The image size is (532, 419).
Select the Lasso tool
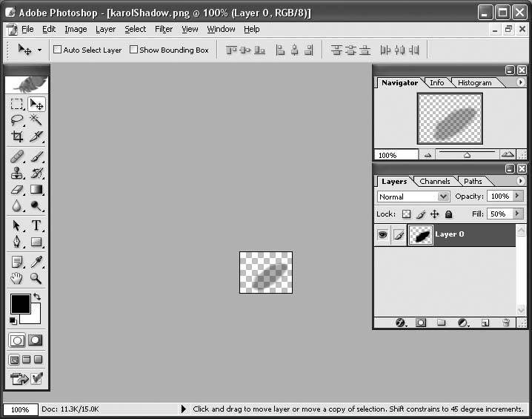coord(16,120)
